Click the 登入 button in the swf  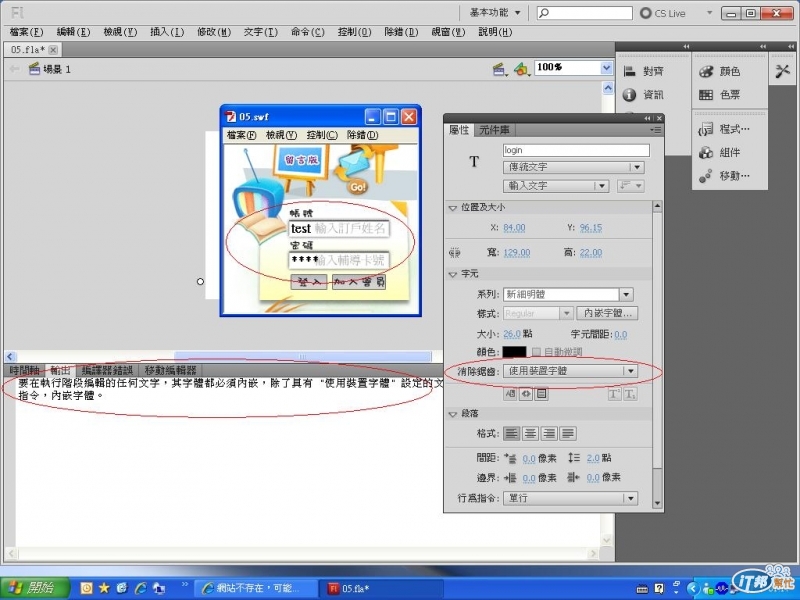coord(309,282)
